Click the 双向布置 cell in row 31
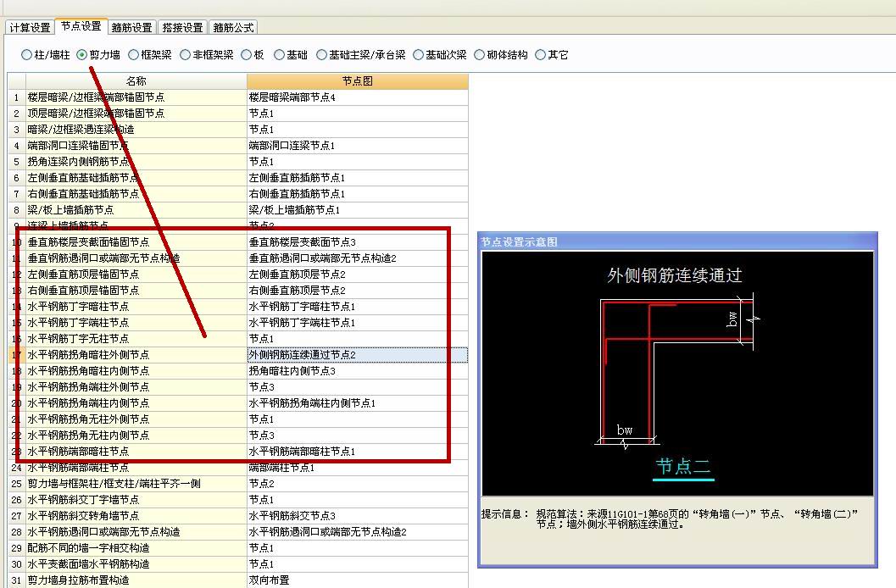 point(357,580)
